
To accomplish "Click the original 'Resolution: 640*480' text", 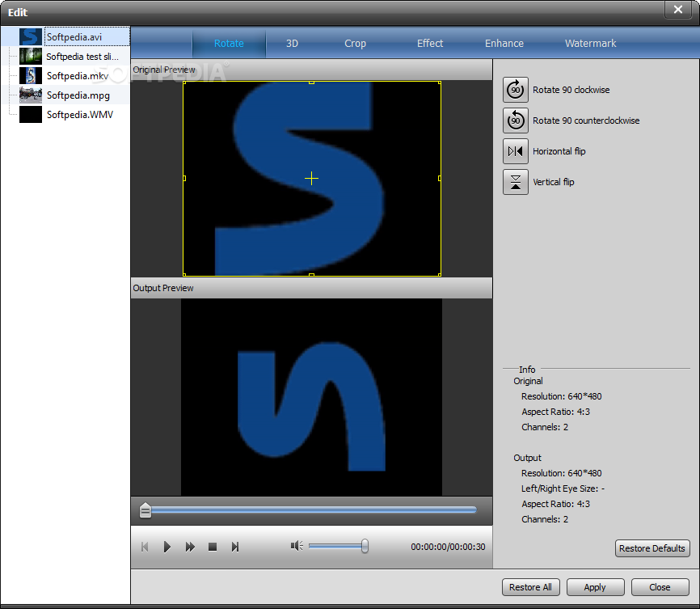I will click(561, 396).
